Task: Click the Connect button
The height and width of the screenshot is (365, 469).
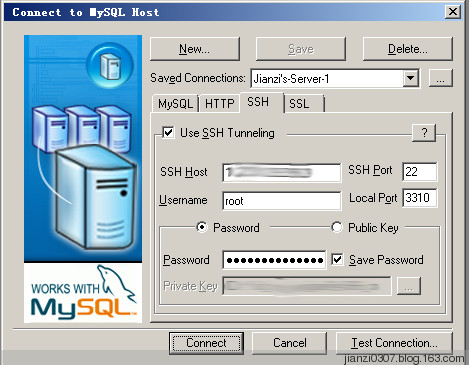Action: (x=206, y=343)
